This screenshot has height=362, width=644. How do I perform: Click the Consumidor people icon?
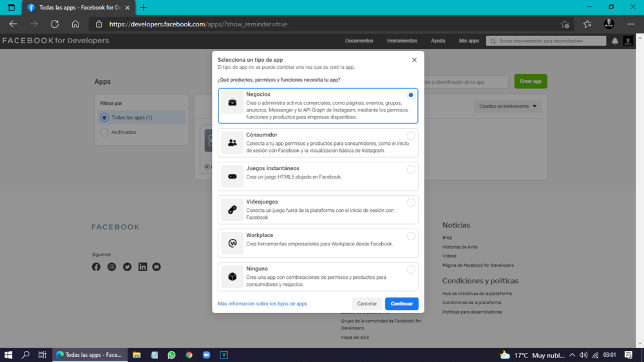(x=232, y=142)
